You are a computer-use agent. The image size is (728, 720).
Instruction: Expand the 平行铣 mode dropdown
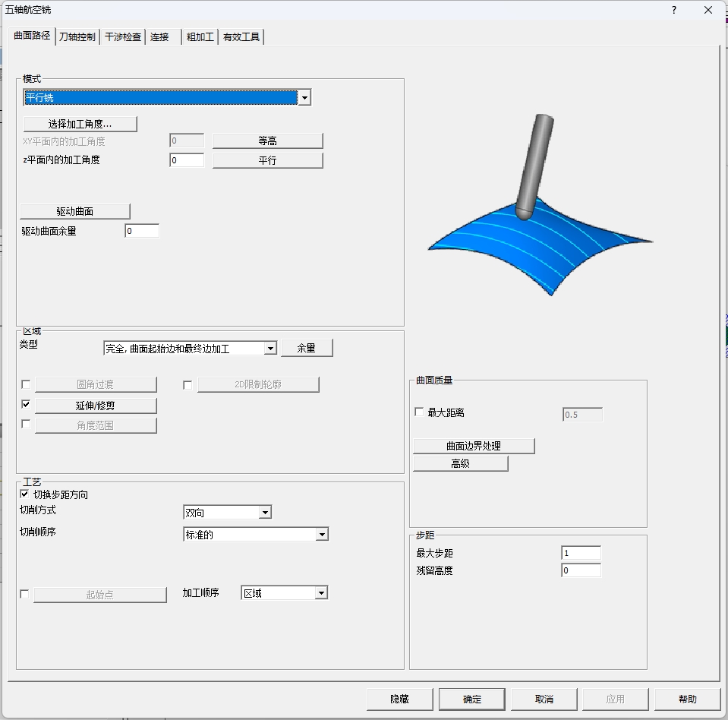pos(304,97)
